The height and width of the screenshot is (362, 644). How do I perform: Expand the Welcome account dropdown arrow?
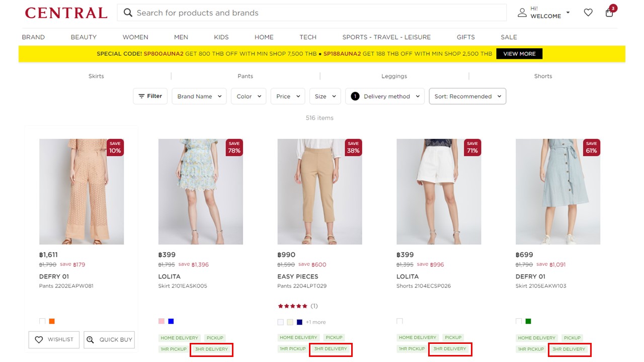568,13
